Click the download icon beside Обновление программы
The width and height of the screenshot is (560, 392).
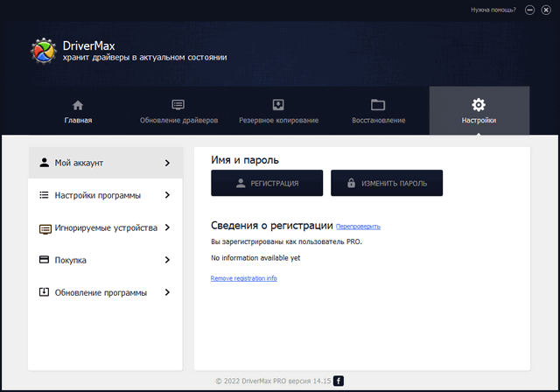coord(45,292)
